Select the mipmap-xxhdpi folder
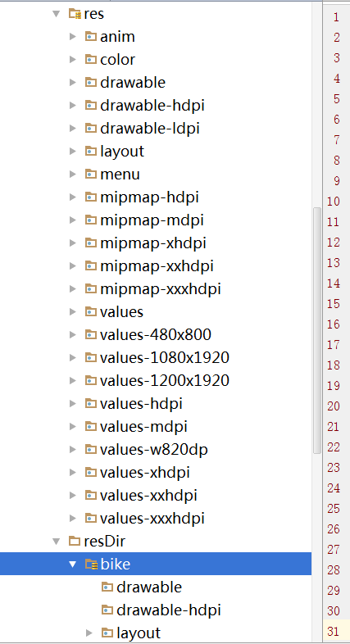 point(157,266)
